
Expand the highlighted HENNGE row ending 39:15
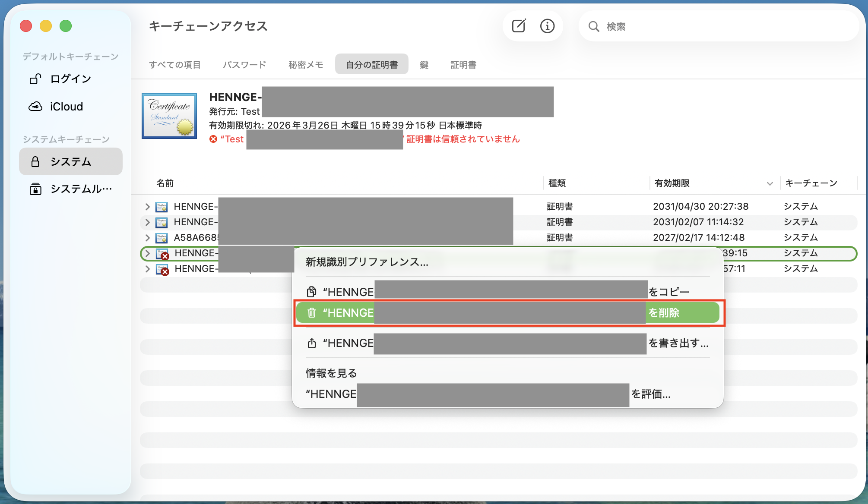click(x=147, y=253)
